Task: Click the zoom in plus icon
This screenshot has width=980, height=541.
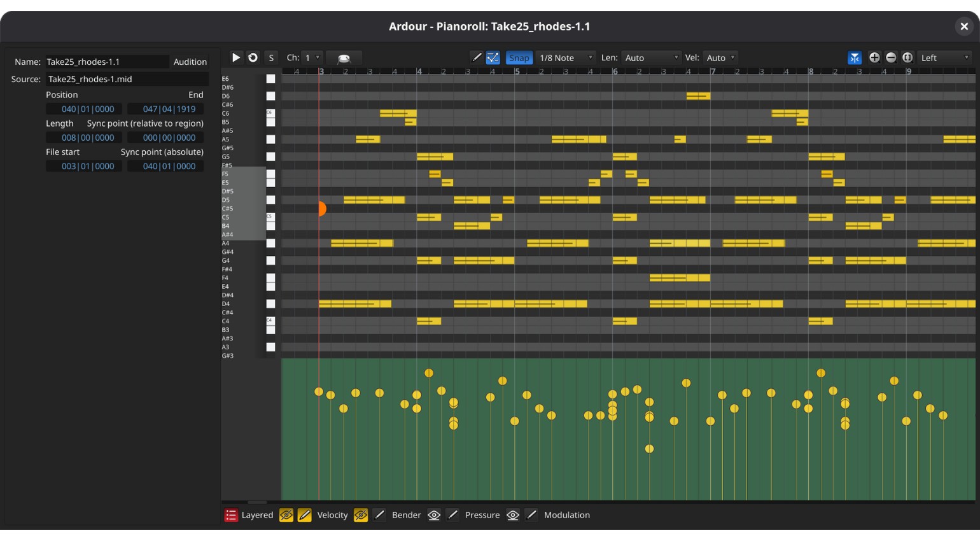Action: [x=874, y=57]
